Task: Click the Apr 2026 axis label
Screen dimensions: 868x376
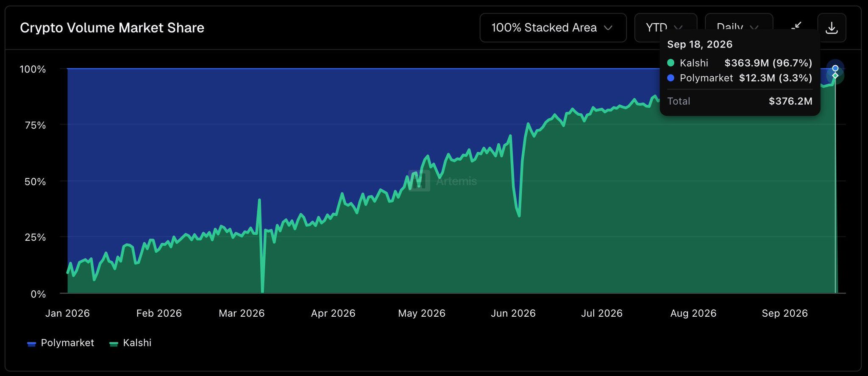Action: [333, 313]
